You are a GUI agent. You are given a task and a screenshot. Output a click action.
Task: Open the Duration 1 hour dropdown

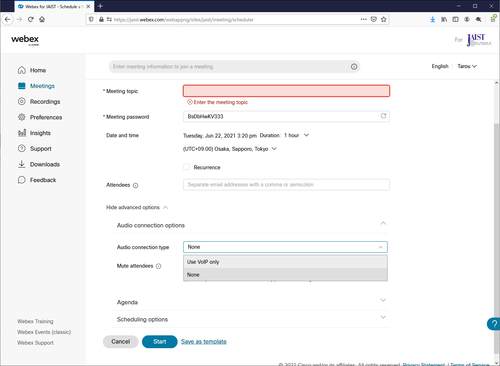[296, 135]
